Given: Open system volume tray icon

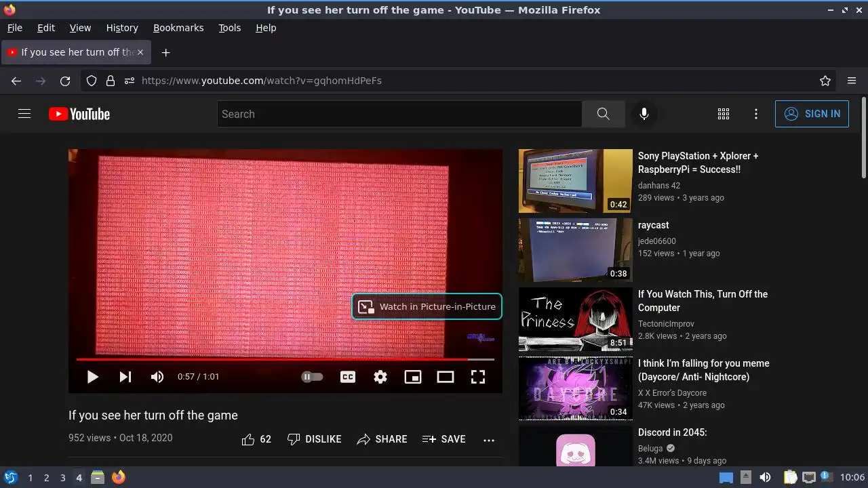Looking at the screenshot, I should coord(765,477).
